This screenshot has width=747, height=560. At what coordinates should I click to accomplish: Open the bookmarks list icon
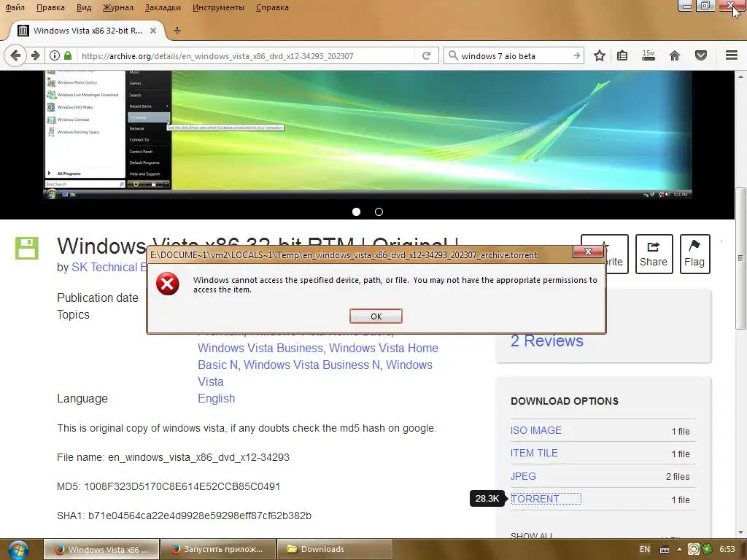click(x=622, y=55)
